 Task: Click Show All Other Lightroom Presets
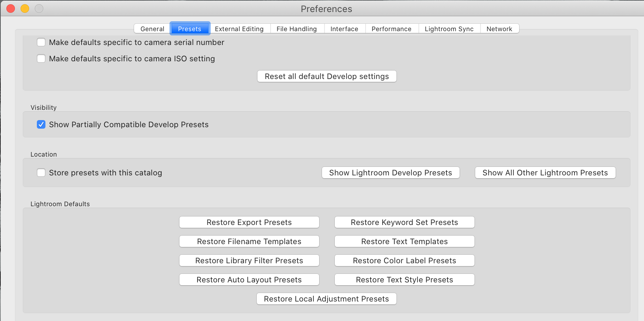tap(545, 173)
